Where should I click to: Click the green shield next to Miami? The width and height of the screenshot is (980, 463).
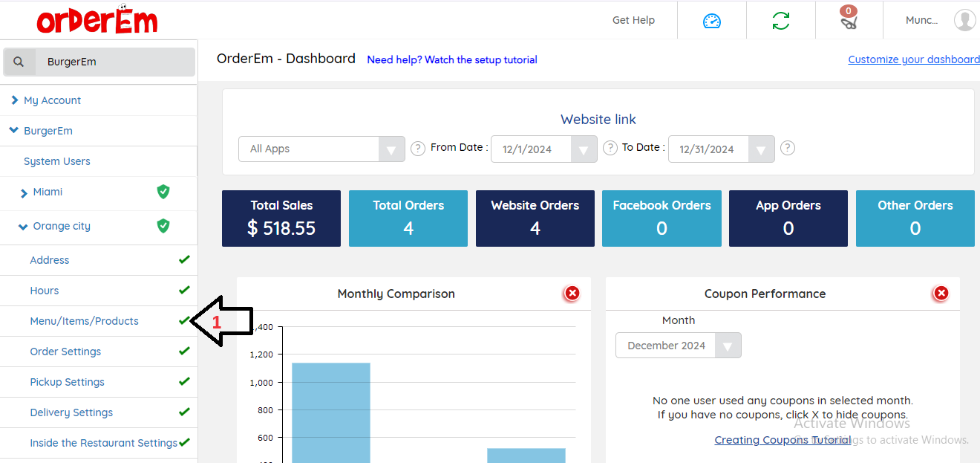coord(163,192)
